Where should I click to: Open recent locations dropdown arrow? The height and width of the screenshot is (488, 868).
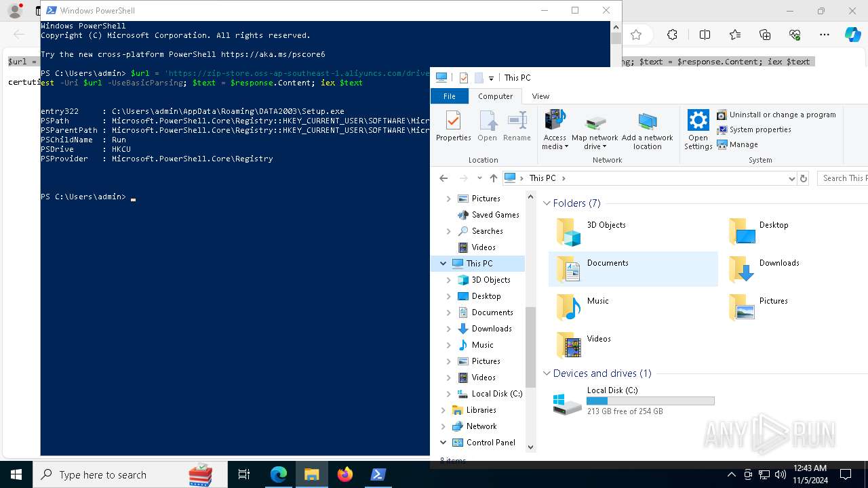point(479,178)
